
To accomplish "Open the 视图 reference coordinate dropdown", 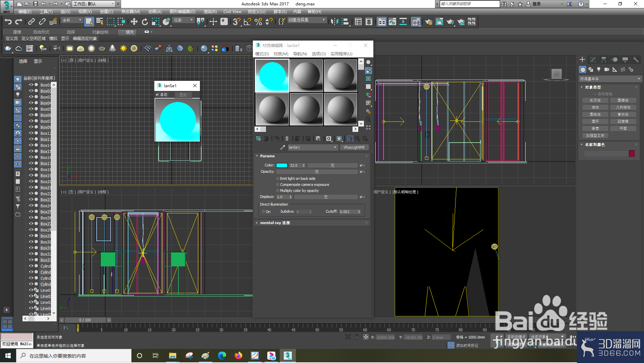I will [x=183, y=20].
